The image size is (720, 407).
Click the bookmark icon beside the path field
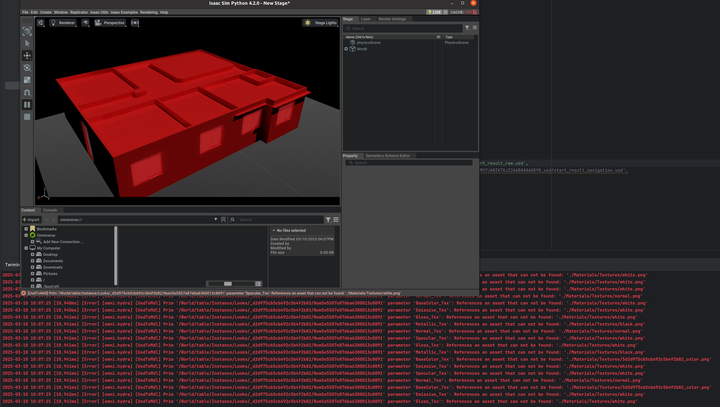[224, 220]
